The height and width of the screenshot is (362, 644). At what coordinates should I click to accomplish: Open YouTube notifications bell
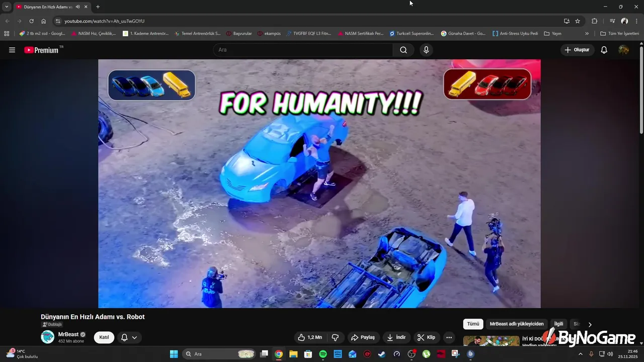(604, 50)
